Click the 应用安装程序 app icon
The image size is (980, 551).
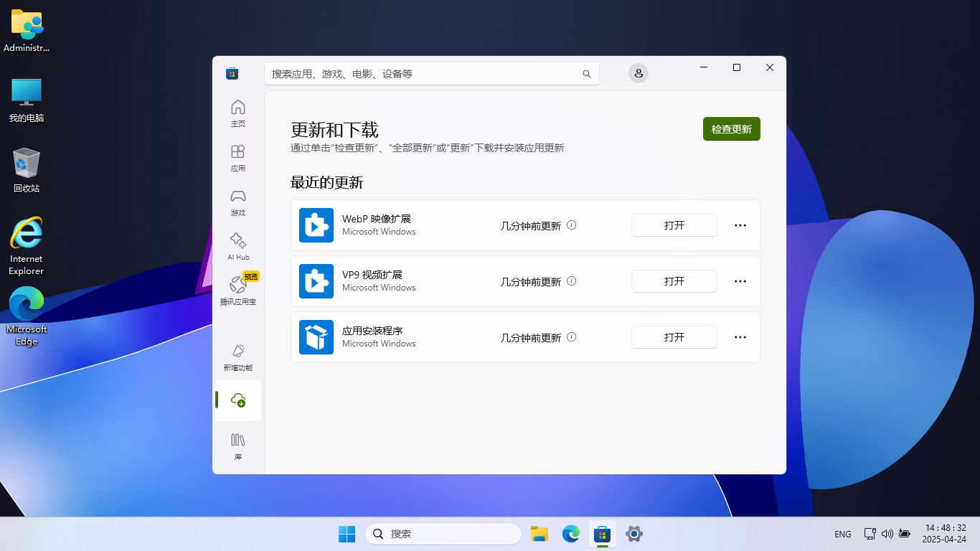point(316,337)
